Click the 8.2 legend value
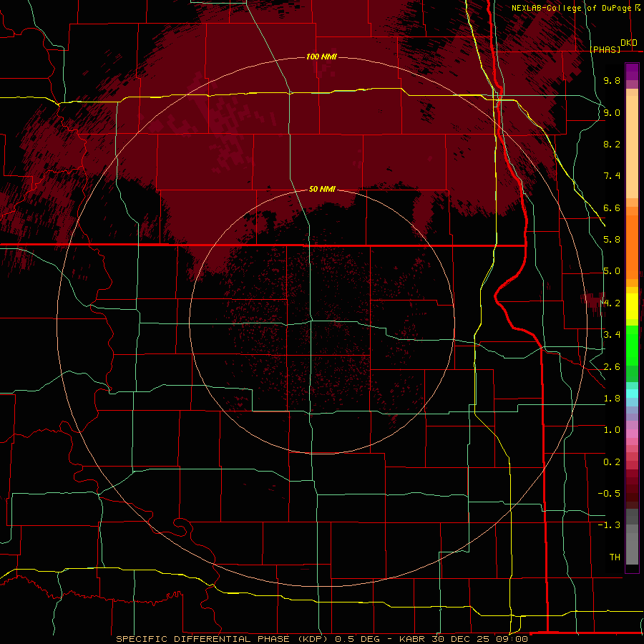Screen dimensions: 644x644 [612, 144]
